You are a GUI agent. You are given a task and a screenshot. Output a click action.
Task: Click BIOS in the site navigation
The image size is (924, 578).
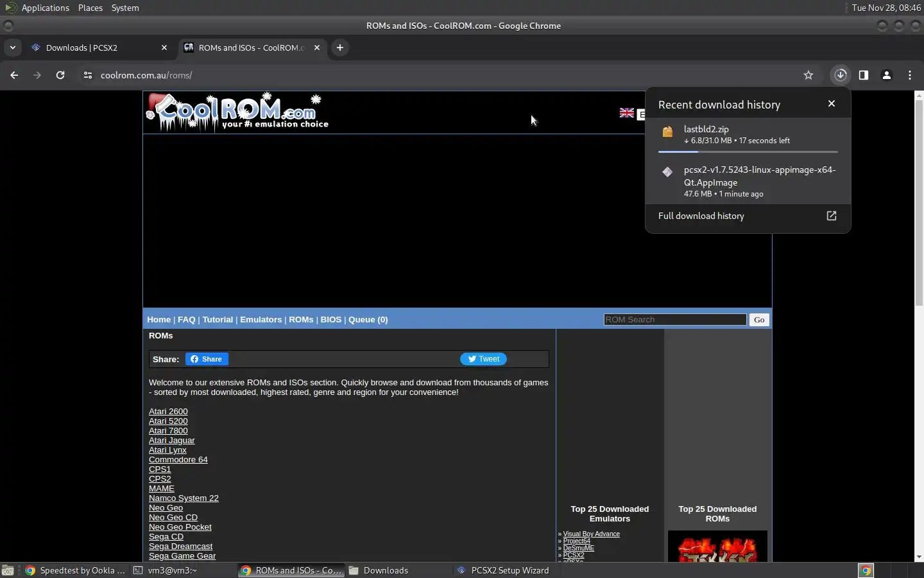coord(330,320)
